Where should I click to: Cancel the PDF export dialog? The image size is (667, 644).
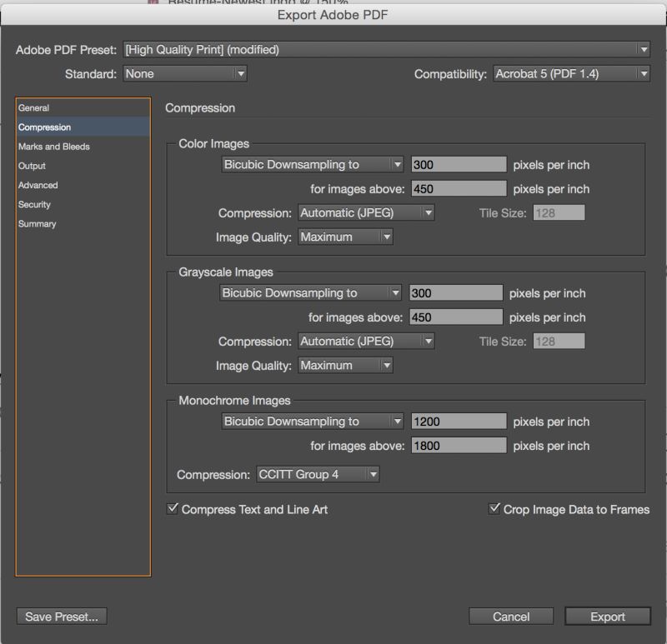511,617
